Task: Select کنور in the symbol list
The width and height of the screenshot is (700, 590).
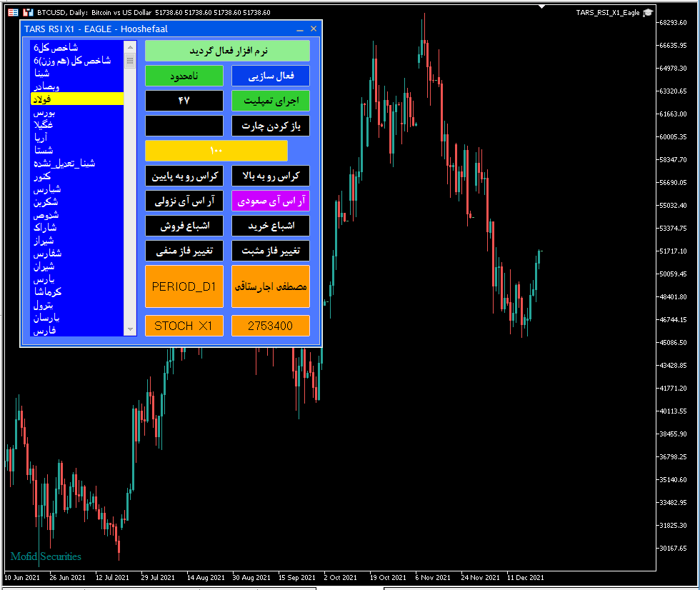Action: (x=77, y=176)
